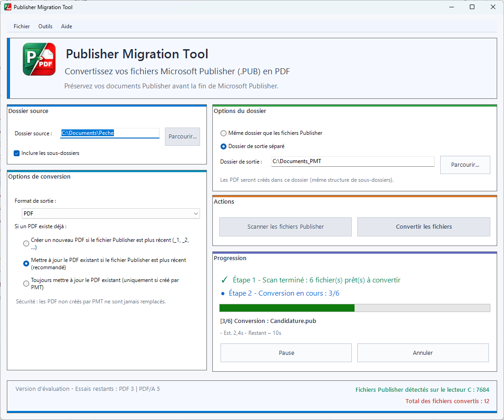The width and height of the screenshot is (504, 420).
Task: Click Scanner les fichiers Publisher button
Action: (x=285, y=227)
